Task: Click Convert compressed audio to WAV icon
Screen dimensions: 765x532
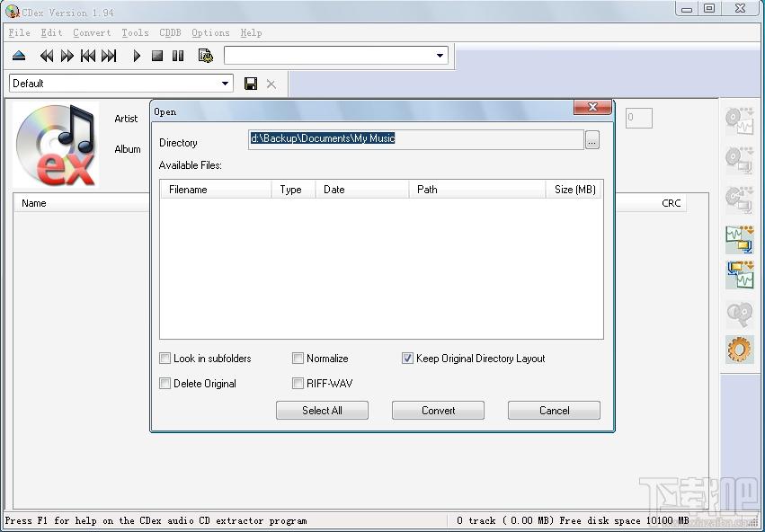Action: coord(740,274)
